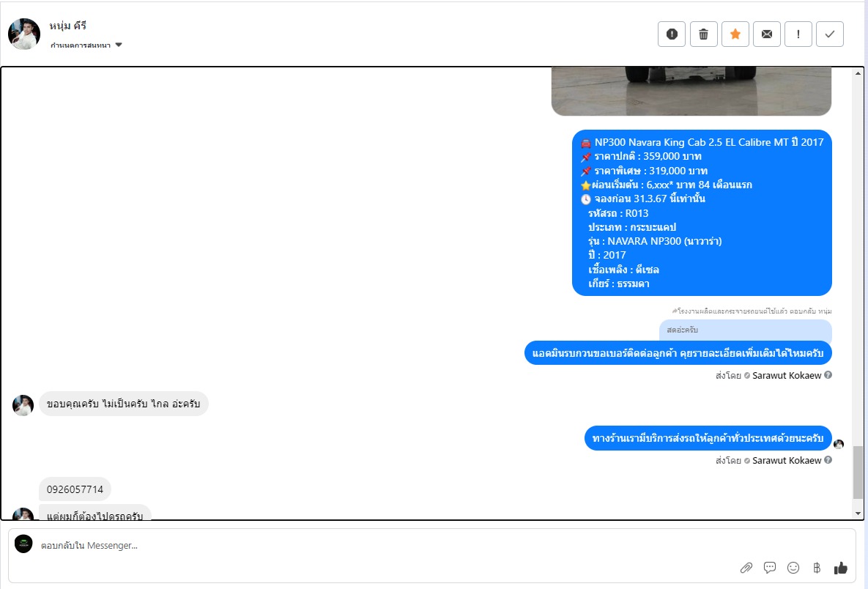This screenshot has width=868, height=589.
Task: Click help icon beside first Sarawut Kokaew label
Action: [828, 375]
